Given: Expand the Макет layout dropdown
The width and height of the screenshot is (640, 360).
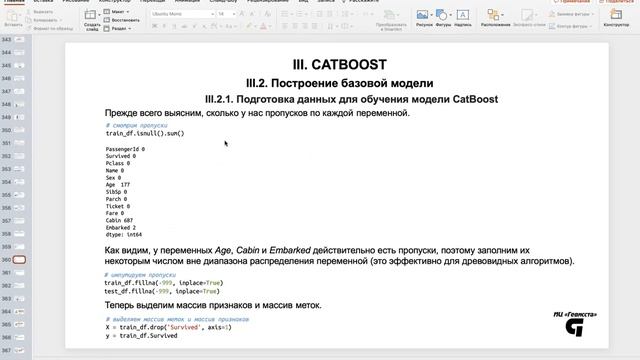Looking at the screenshot, I should tap(128, 12).
